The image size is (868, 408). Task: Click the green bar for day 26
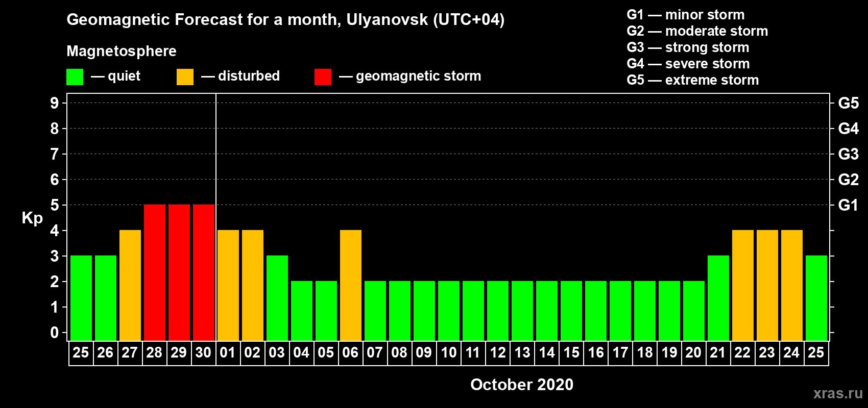click(105, 298)
